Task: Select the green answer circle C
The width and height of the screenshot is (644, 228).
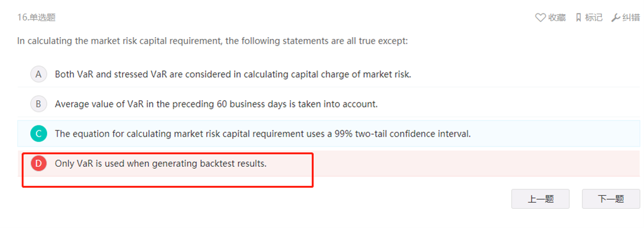Action: point(38,133)
